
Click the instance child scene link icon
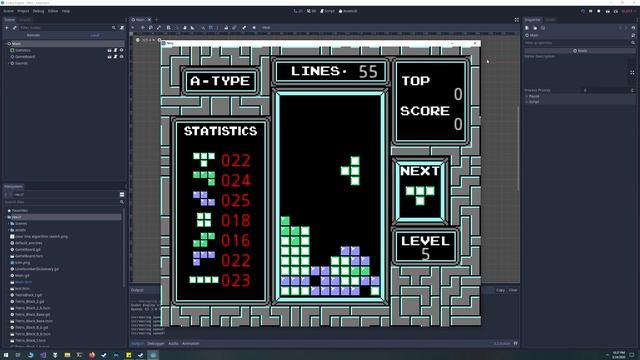coord(14,28)
